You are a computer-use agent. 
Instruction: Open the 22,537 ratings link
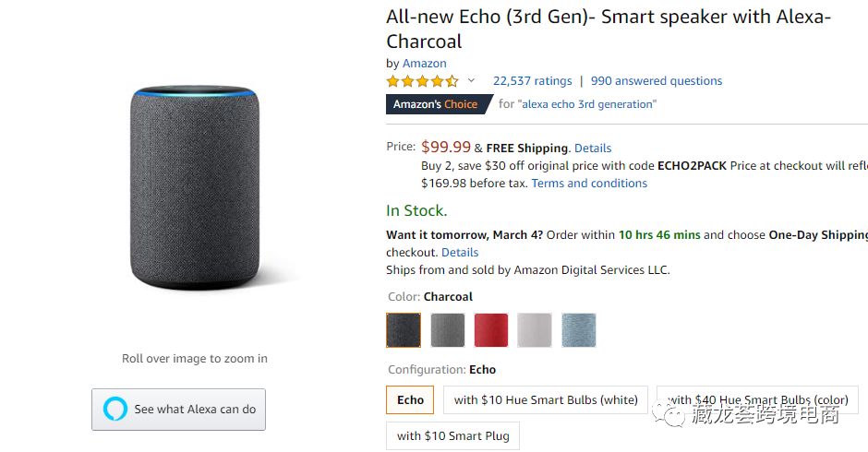pos(532,81)
